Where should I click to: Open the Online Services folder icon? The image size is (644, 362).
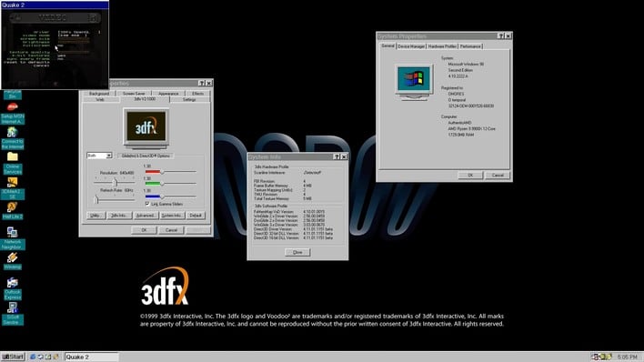[x=13, y=164]
